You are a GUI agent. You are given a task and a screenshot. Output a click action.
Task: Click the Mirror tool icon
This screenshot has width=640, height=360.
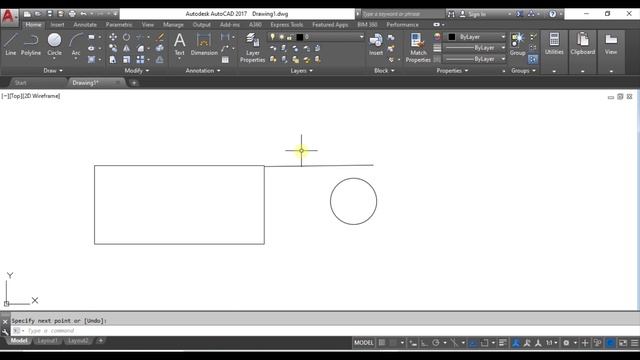(x=127, y=49)
